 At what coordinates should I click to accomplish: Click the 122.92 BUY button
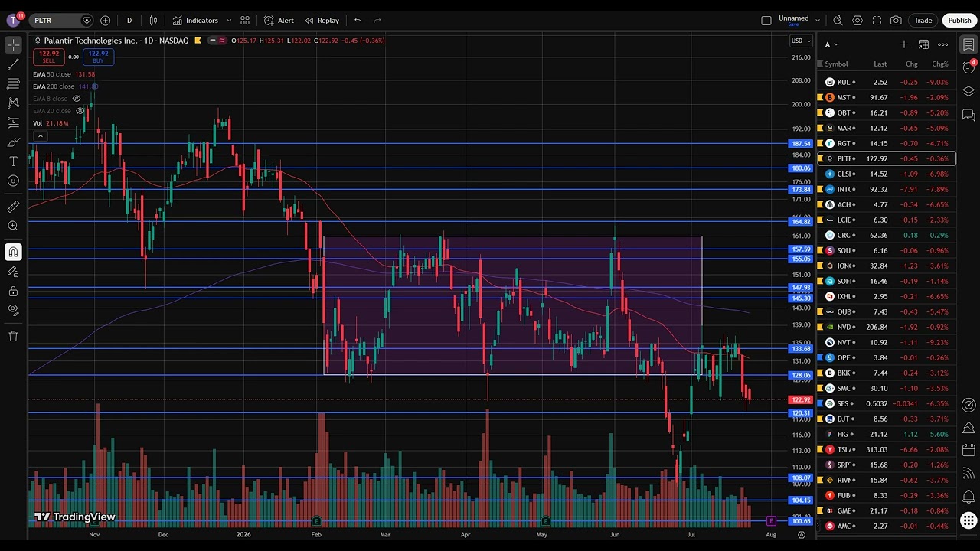pyautogui.click(x=98, y=57)
